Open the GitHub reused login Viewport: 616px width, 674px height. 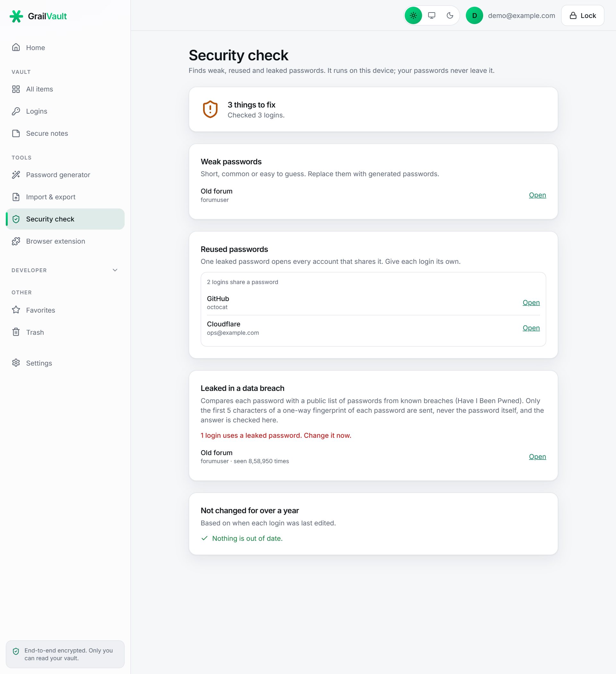coord(531,303)
